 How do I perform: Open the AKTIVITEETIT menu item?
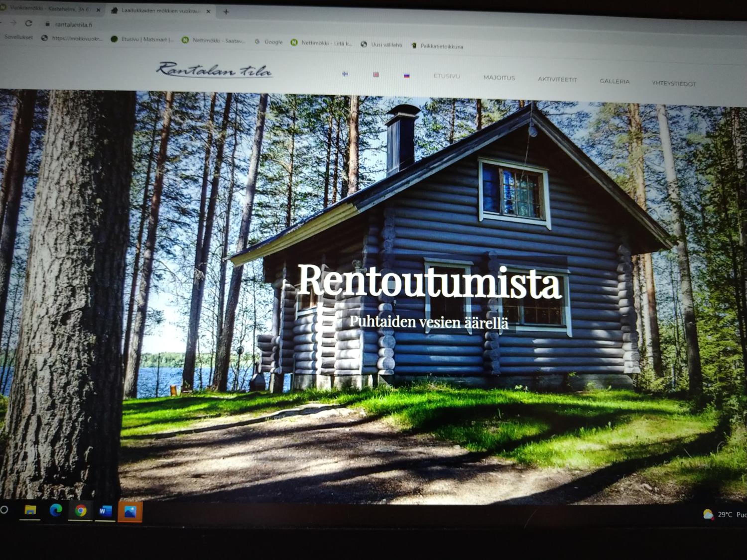(x=557, y=80)
